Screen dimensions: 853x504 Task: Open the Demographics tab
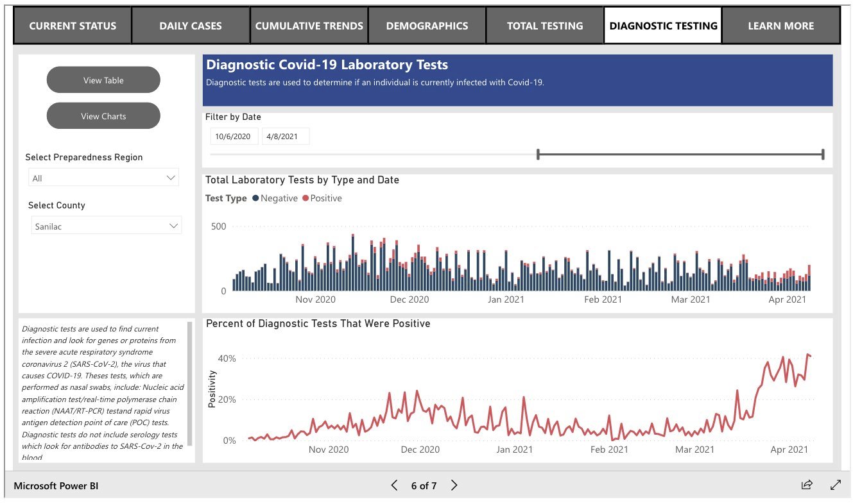427,26
